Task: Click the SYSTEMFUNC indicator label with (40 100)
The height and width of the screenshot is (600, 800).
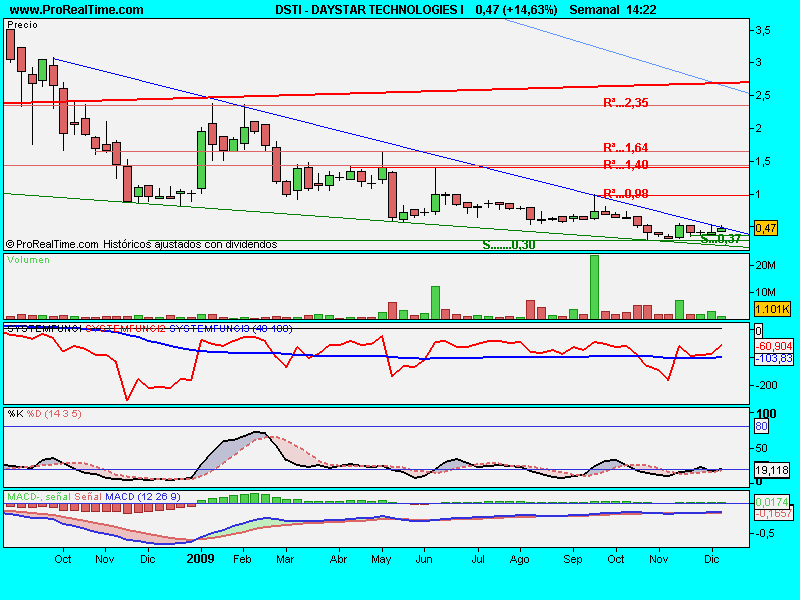Action: [x=149, y=329]
